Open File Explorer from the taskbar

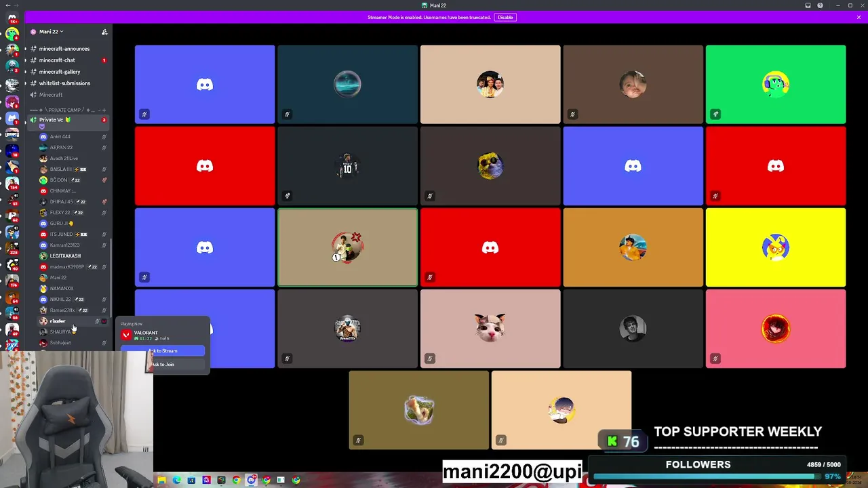[x=161, y=480]
